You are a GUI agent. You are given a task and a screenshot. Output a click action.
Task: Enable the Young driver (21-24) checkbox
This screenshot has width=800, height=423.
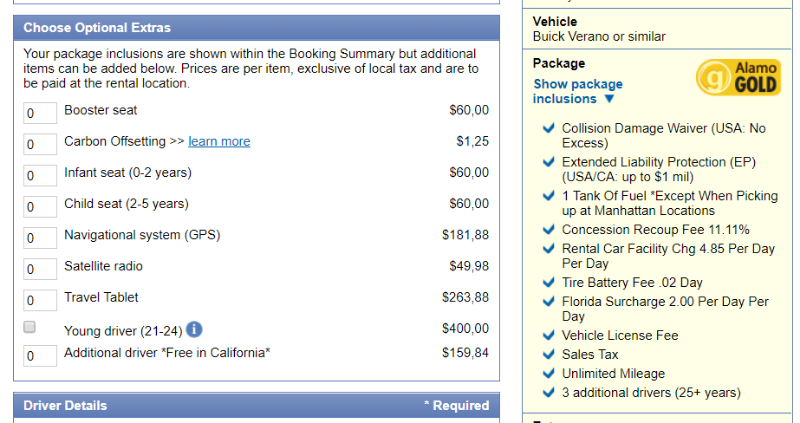click(x=30, y=327)
